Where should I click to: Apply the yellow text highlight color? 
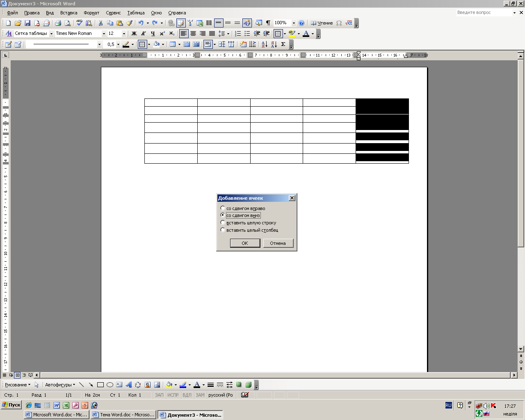[x=292, y=34]
